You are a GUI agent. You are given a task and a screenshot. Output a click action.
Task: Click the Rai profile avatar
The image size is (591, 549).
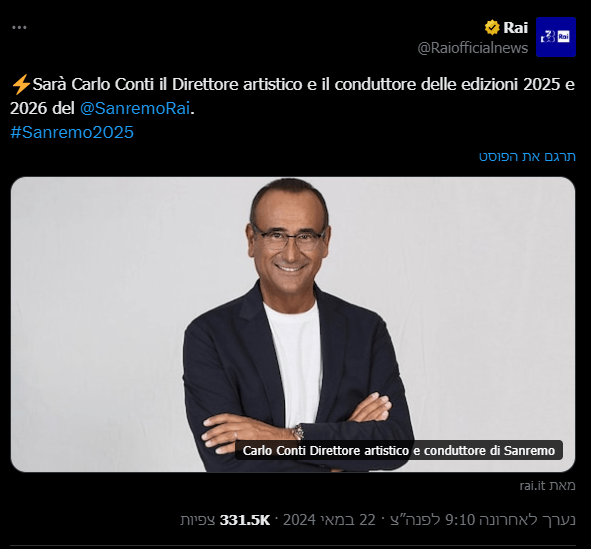coord(556,37)
